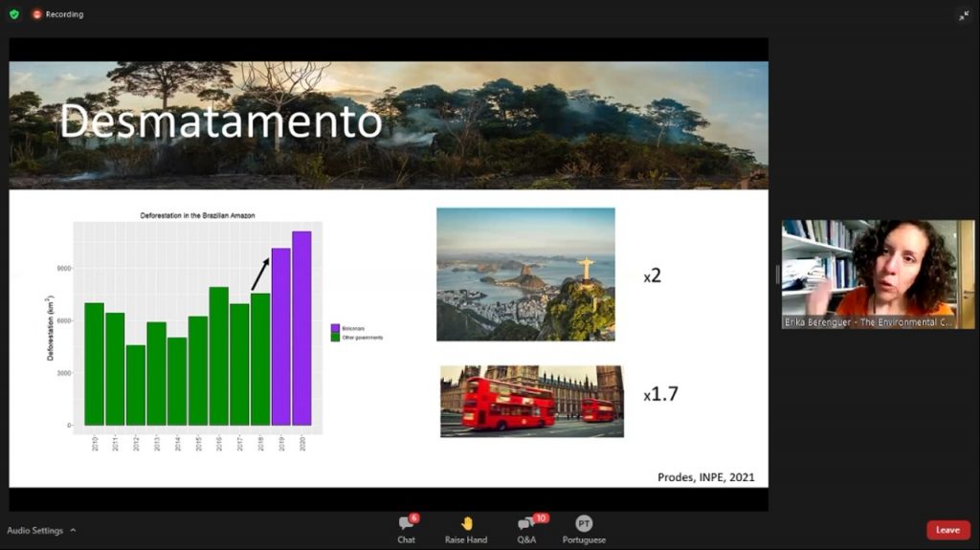Screen dimensions: 980x550
Task: Click the video panel resize handle
Action: click(778, 275)
